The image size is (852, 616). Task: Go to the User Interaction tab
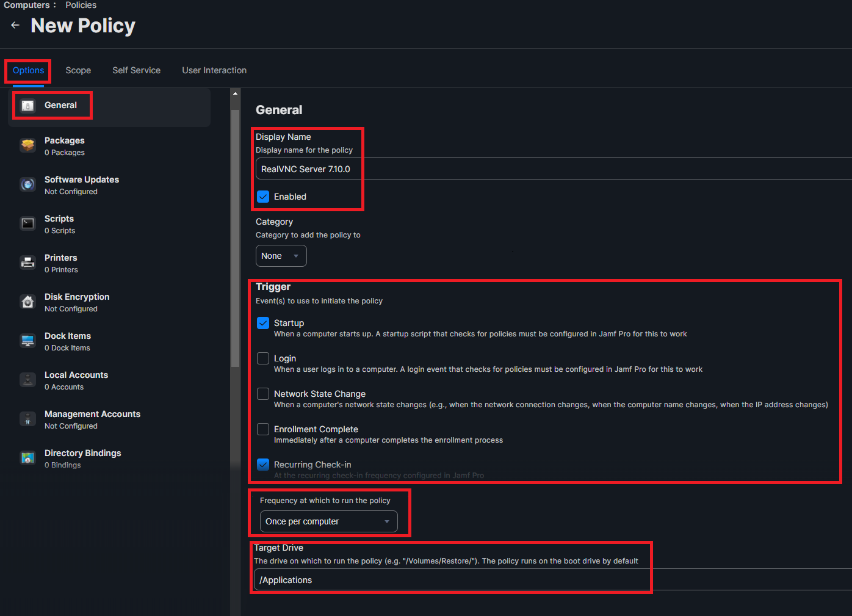coord(214,70)
